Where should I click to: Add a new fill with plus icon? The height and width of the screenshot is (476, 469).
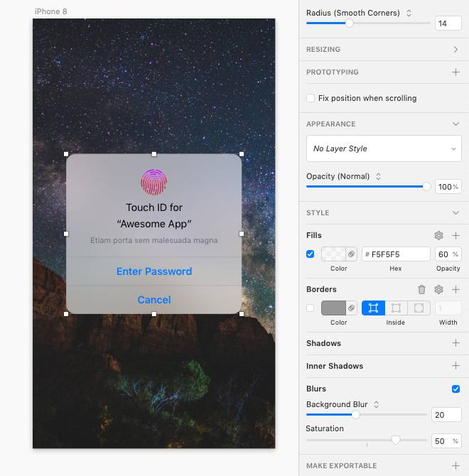[455, 235]
